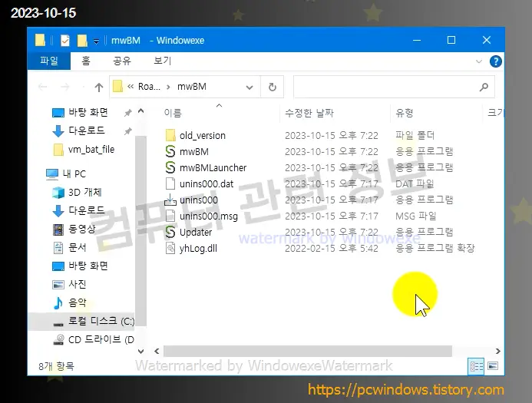Click the search magnifier icon
Image resolution: width=532 pixels, height=403 pixels.
[x=484, y=88]
